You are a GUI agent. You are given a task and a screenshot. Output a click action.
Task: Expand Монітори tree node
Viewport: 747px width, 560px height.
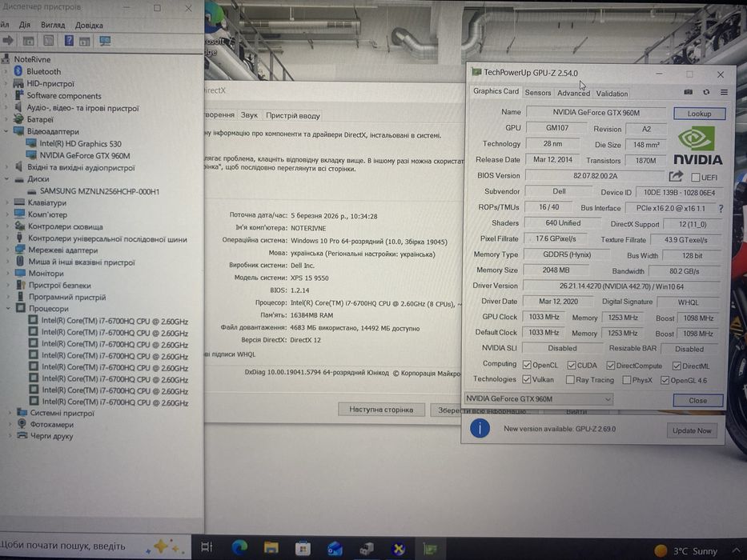(x=8, y=274)
